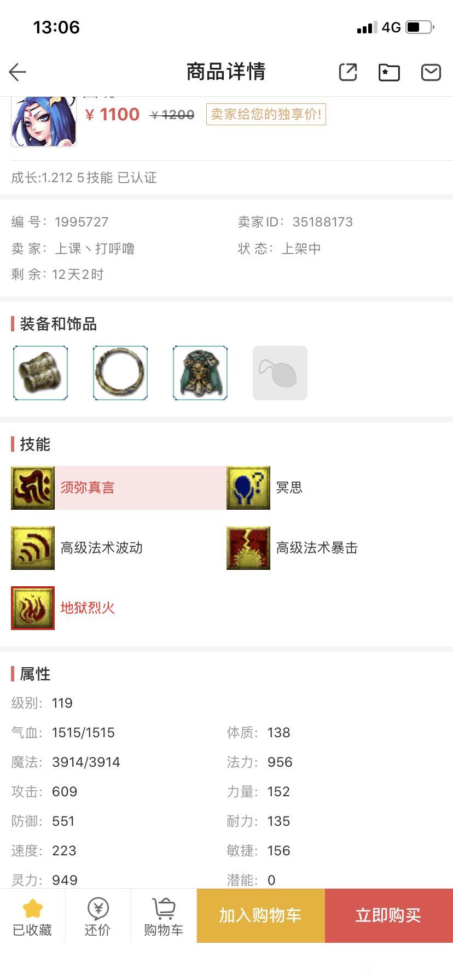
Task: Go back using the left arrow
Action: click(18, 72)
